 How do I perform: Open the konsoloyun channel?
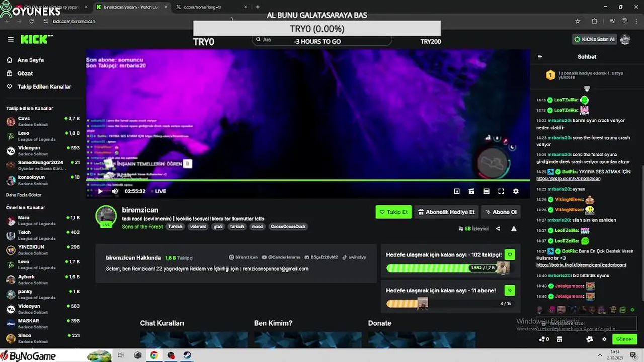click(x=43, y=180)
